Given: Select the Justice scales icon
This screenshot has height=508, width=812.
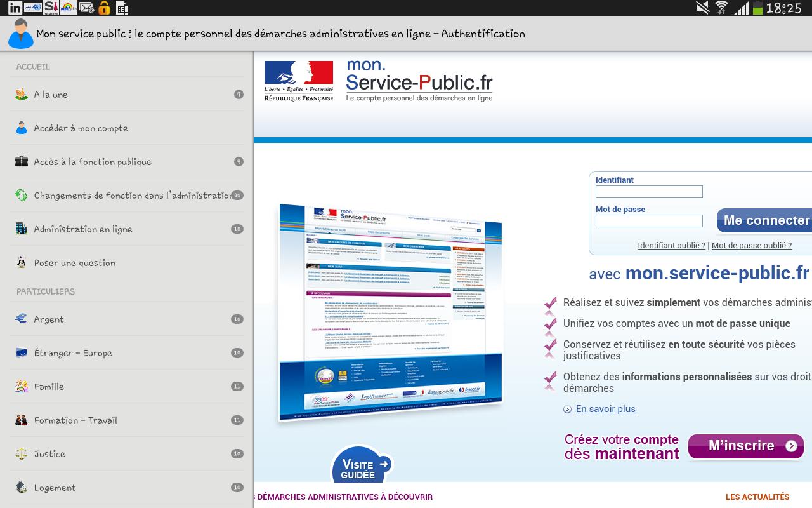Looking at the screenshot, I should click(x=21, y=453).
